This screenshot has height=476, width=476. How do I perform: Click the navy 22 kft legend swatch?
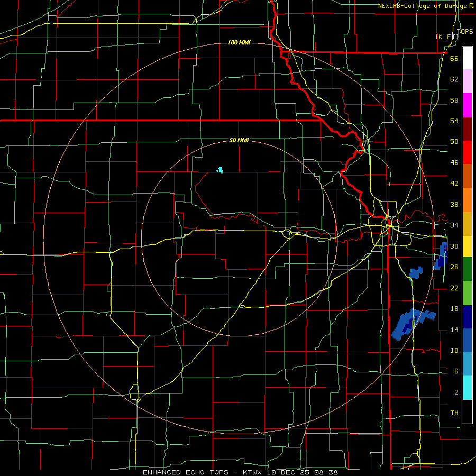tap(467, 317)
